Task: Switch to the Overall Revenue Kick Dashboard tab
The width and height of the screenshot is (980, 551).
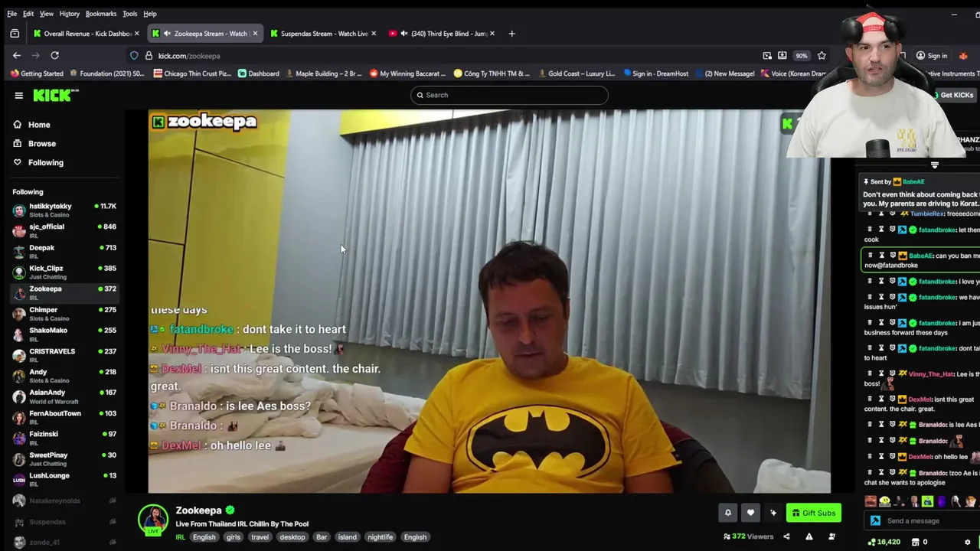Action: tap(86, 34)
